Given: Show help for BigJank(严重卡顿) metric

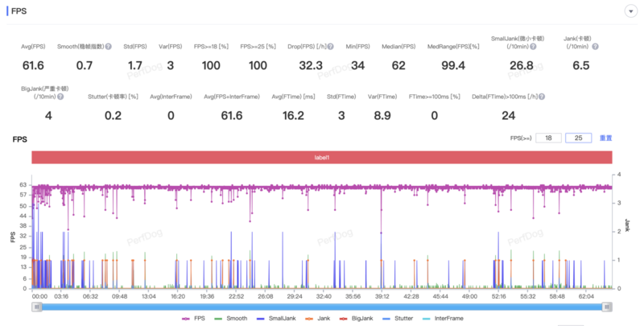Looking at the screenshot, I should pyautogui.click(x=60, y=97).
